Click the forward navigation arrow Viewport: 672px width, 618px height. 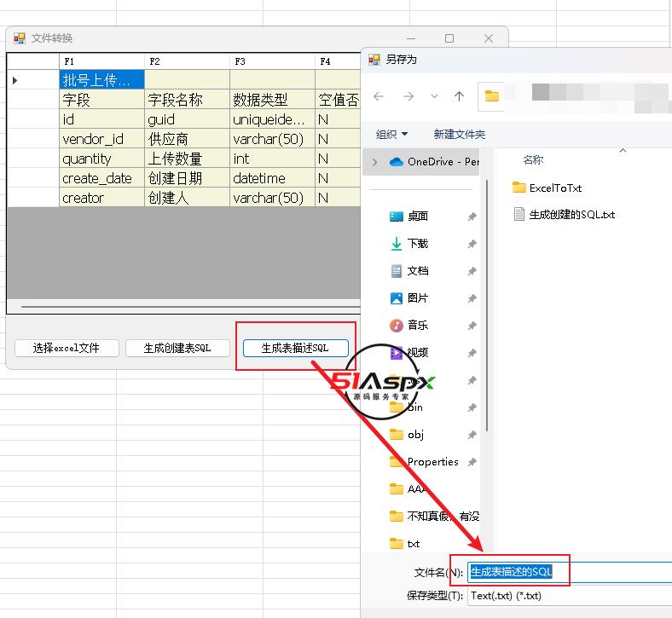pyautogui.click(x=408, y=96)
